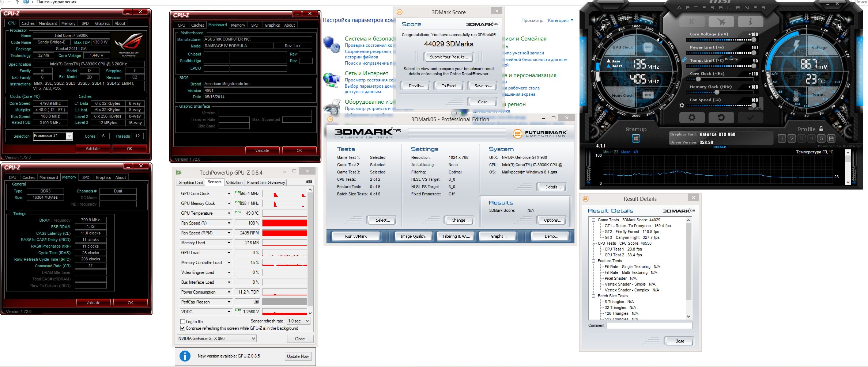Click the Afterburner profile lock icon
Image resolution: width=868 pixels, height=367 pixels.
click(821, 129)
